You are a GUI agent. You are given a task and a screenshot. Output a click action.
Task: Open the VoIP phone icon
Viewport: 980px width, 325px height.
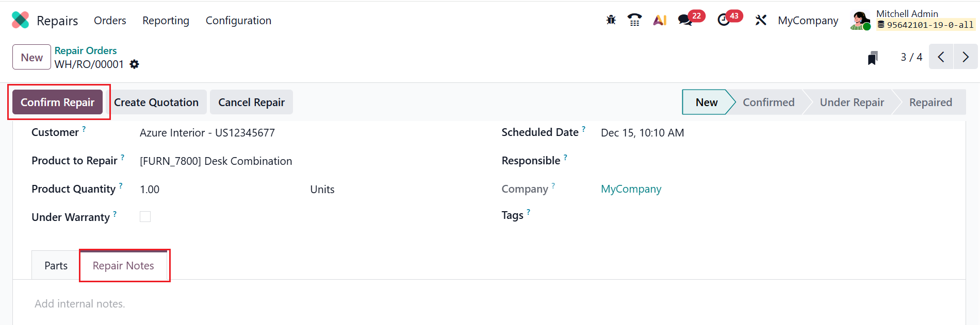(634, 20)
